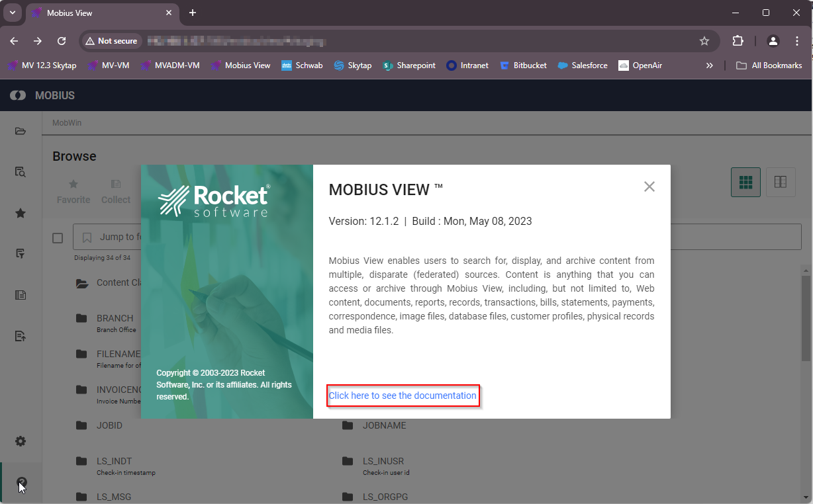Open the Chrome three-dot menu
This screenshot has height=504, width=813.
click(797, 41)
